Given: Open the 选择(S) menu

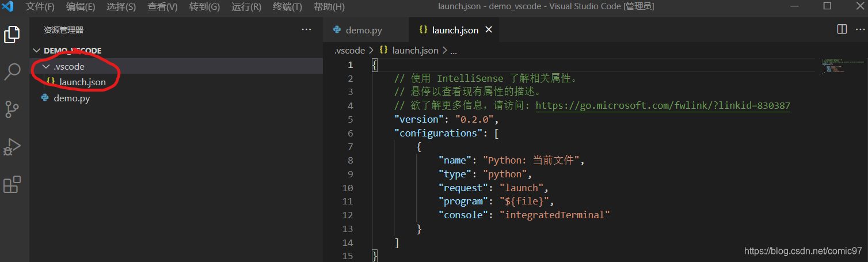Looking at the screenshot, I should coord(121,7).
